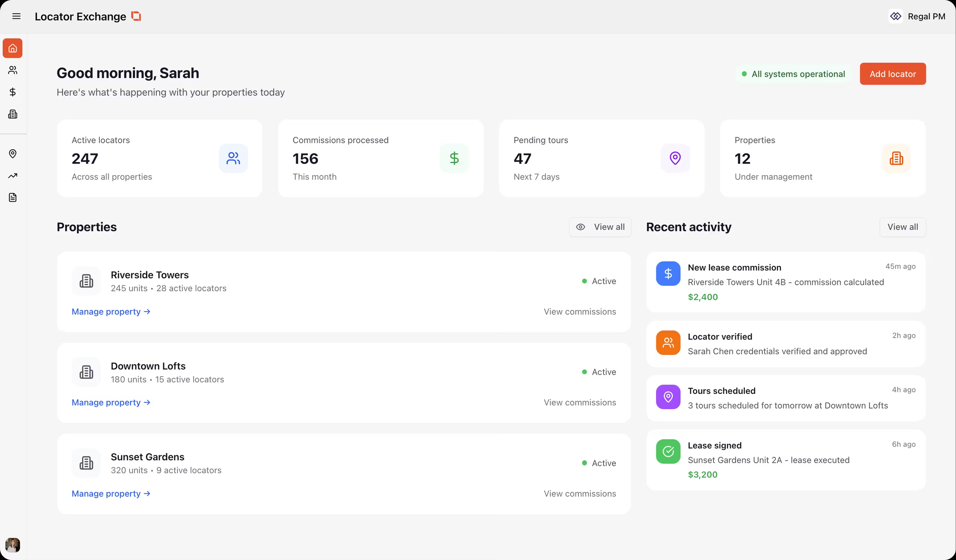Open the Commissions dollar sidebar icon
This screenshot has width=956, height=560.
click(x=12, y=92)
